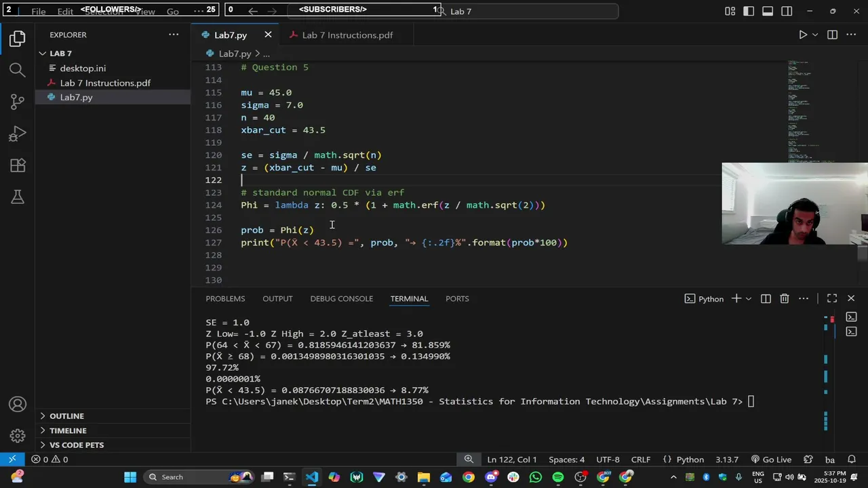The image size is (868, 488).
Task: Split the terminal
Action: [x=766, y=298]
